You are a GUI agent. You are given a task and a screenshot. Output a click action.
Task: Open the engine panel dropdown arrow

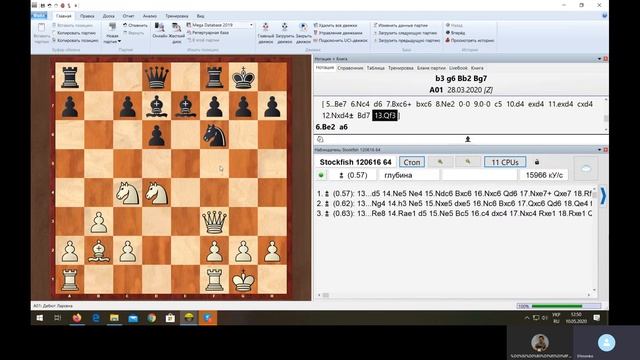(599, 150)
